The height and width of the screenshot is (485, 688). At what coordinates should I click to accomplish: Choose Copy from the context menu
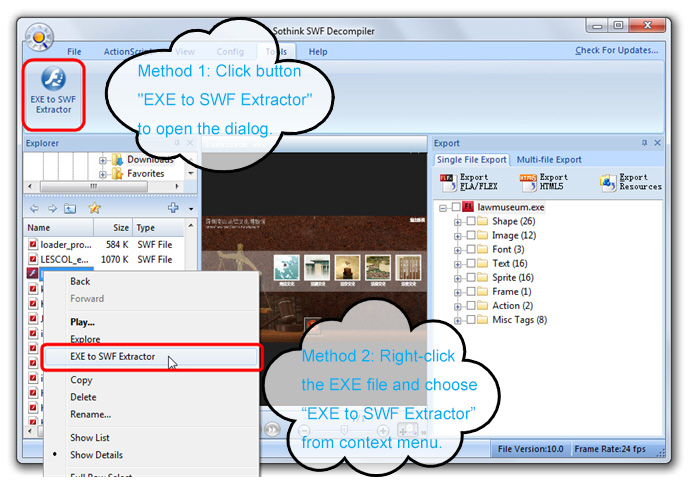pyautogui.click(x=81, y=380)
